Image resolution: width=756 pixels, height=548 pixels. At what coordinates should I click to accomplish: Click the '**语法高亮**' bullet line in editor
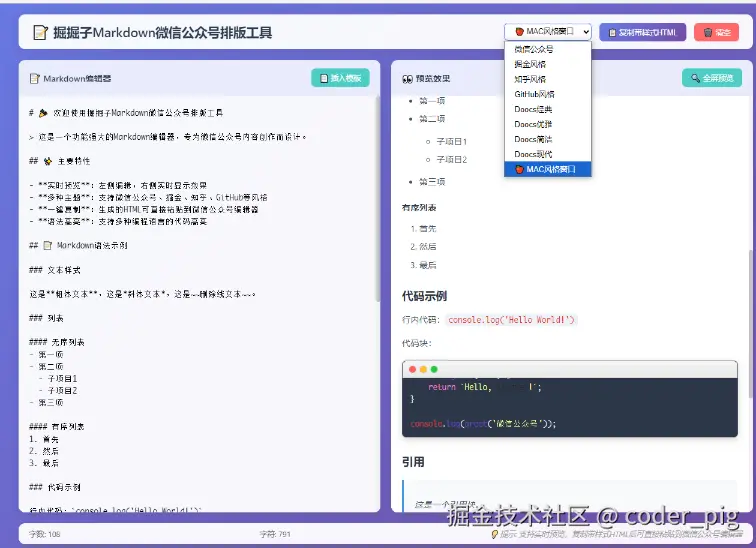click(118, 221)
